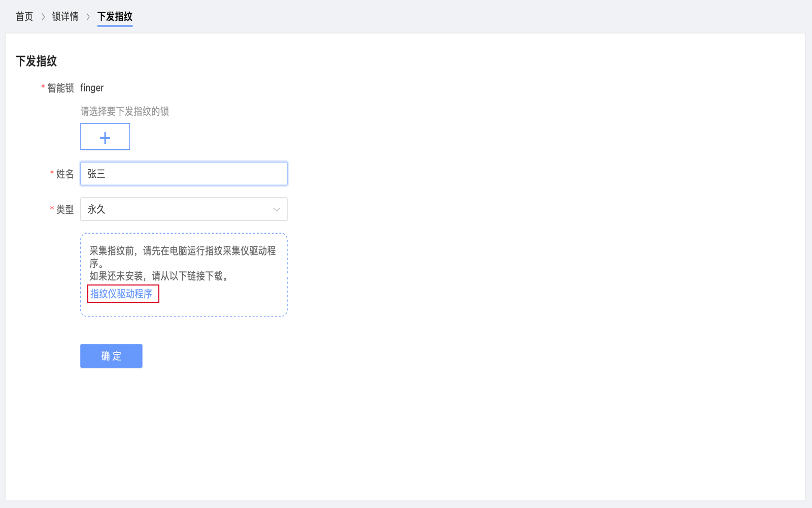812x508 pixels.
Task: Focus the 姓名 input containing 张三
Action: [183, 174]
